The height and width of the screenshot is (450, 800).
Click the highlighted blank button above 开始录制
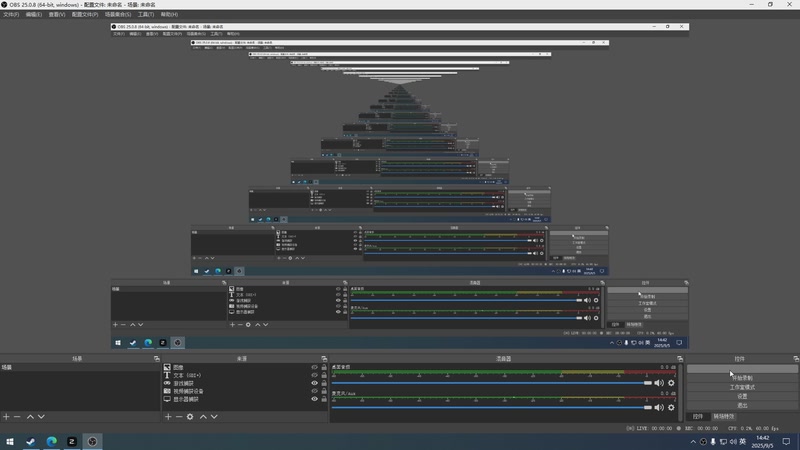pyautogui.click(x=742, y=369)
